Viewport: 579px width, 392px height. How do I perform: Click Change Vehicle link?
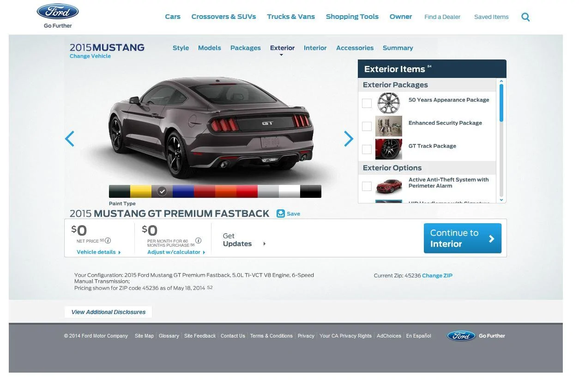tap(90, 56)
